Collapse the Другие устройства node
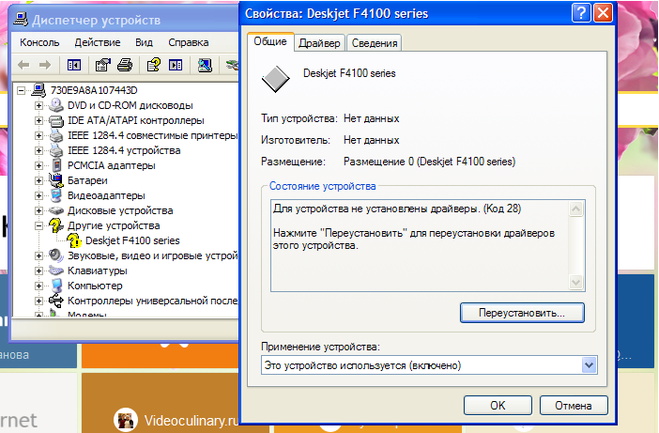This screenshot has width=659, height=433. pyautogui.click(x=39, y=226)
